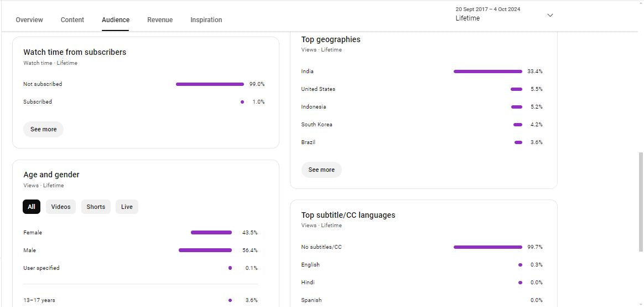Click the United States geography row
The width and height of the screenshot is (644, 307).
(x=318, y=89)
